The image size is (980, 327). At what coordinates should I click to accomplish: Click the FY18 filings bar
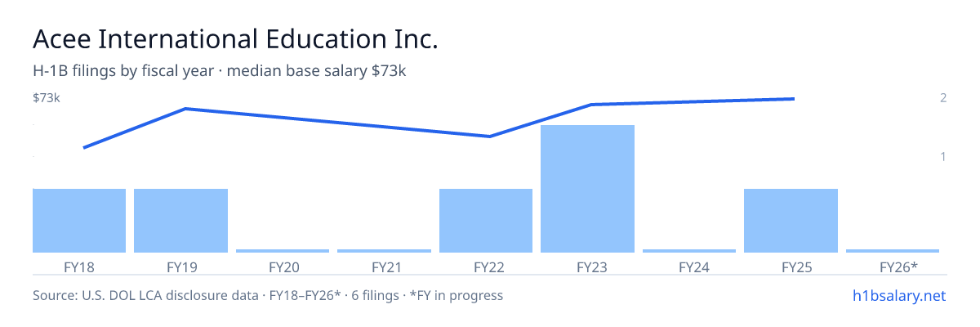pyautogui.click(x=79, y=221)
